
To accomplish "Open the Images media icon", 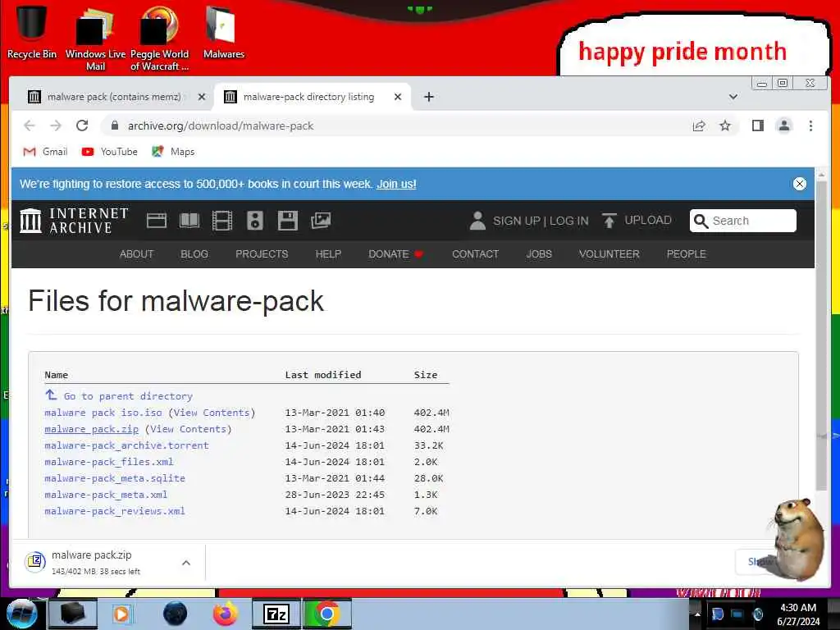I will click(321, 221).
